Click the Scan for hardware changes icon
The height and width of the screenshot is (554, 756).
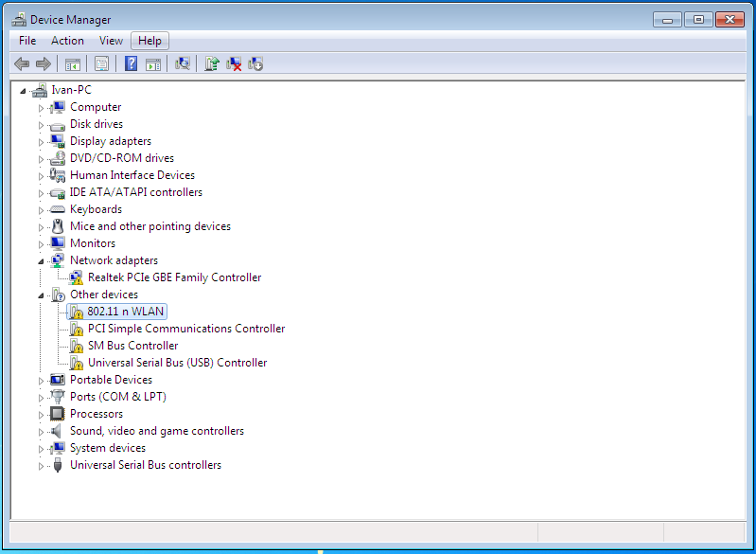(183, 63)
